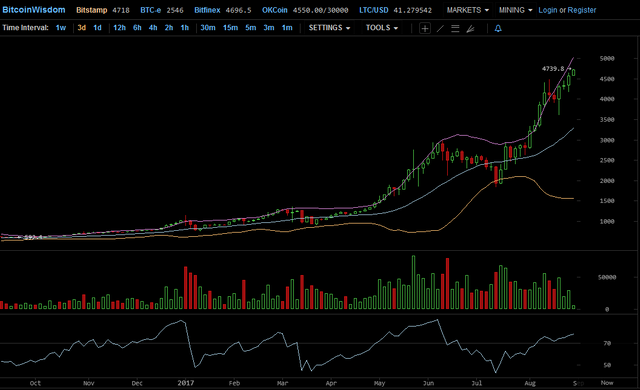Expand the MINING menu
The width and height of the screenshot is (640, 390).
pos(515,10)
